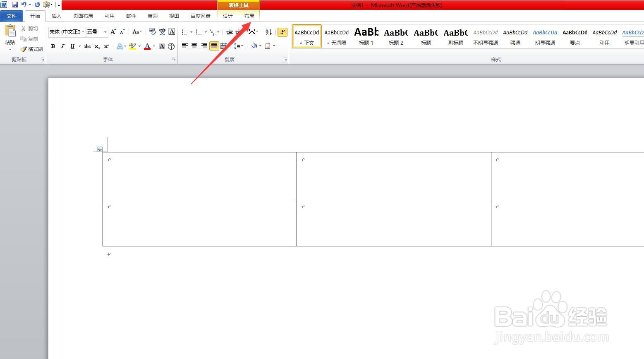The height and width of the screenshot is (359, 644).
Task: Align text left
Action: point(184,46)
